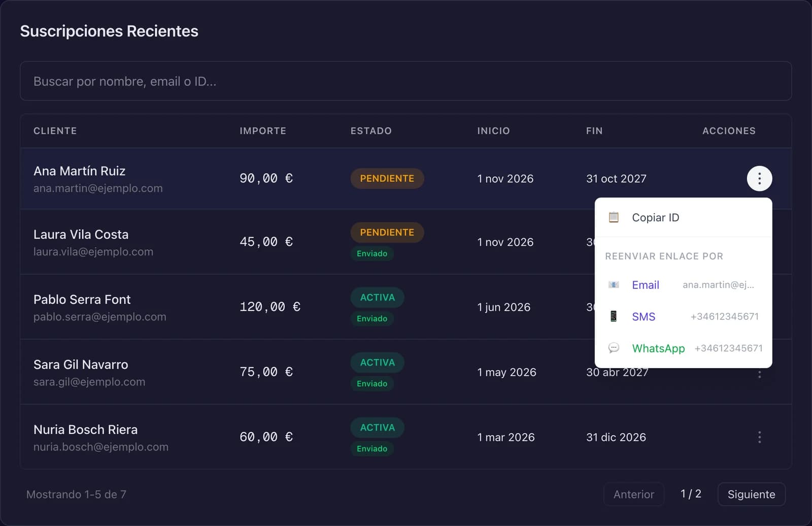The height and width of the screenshot is (526, 812).
Task: Click ACTIVA badge in Sara Gil Navarro row
Action: click(x=377, y=362)
